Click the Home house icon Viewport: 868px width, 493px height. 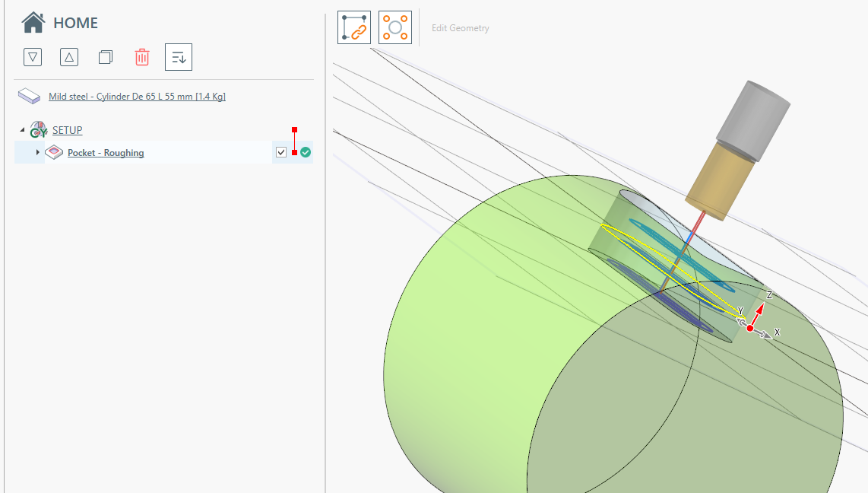(33, 23)
